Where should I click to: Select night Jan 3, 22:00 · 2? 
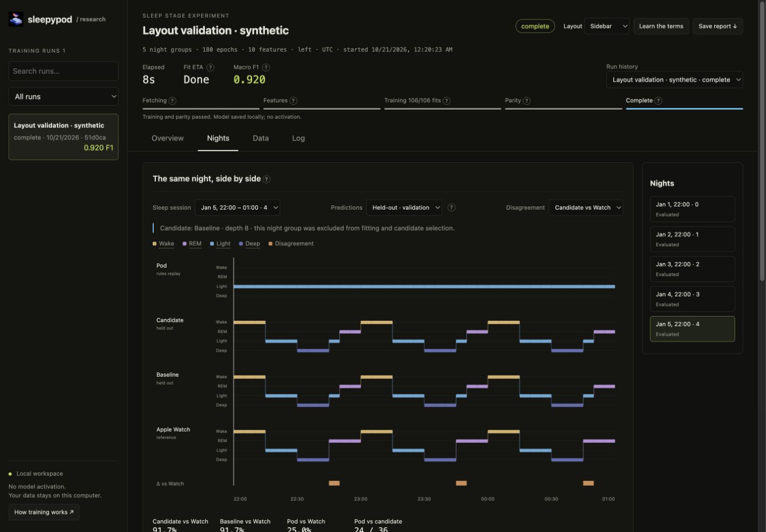692,269
